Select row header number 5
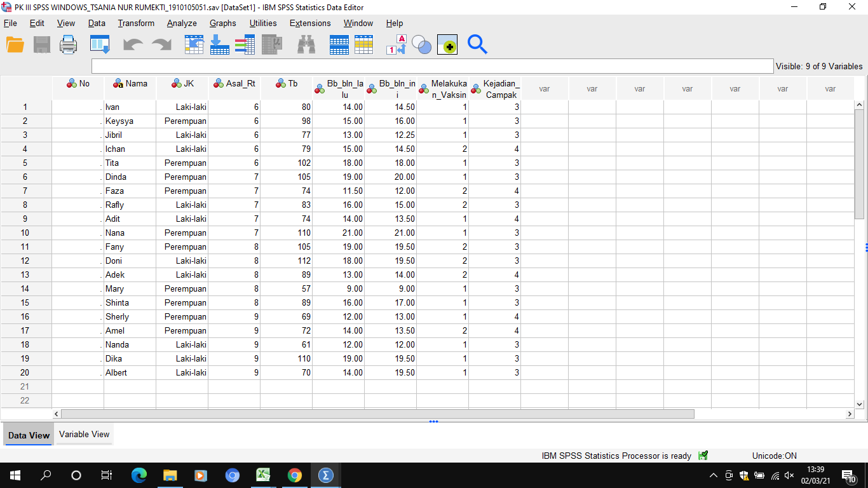Screen dimensions: 868x488 [x=26, y=163]
